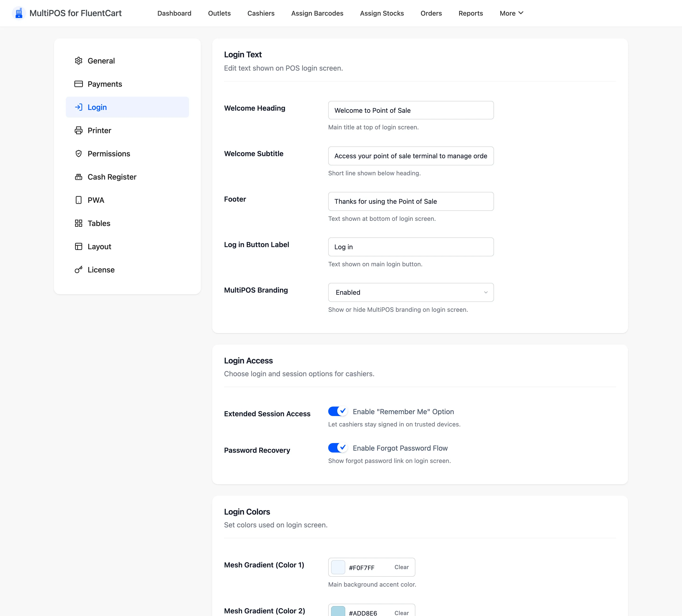
Task: Click the PWA phone icon
Action: 78,200
